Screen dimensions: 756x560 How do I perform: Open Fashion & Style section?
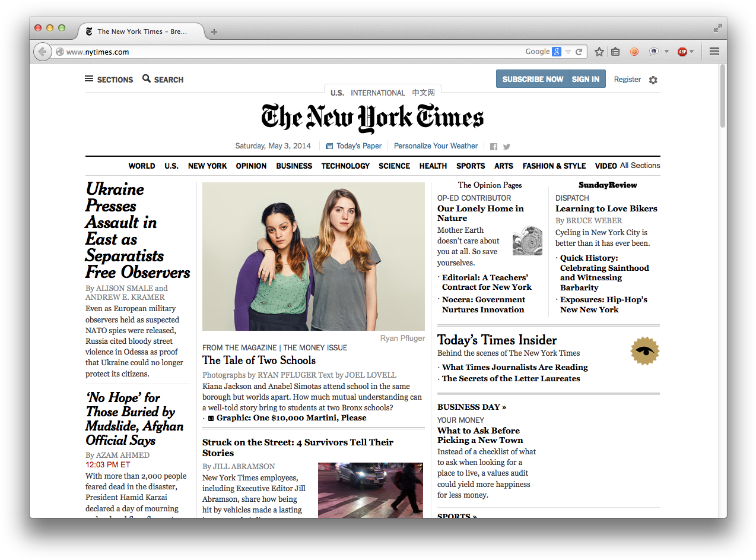554,166
